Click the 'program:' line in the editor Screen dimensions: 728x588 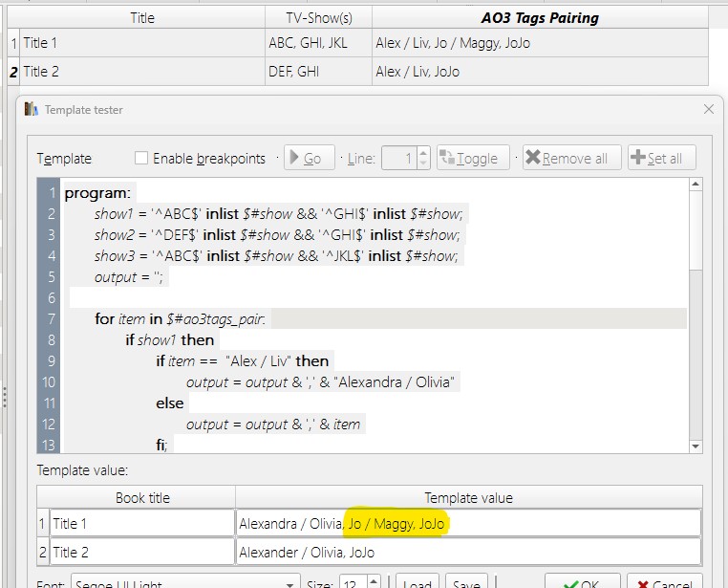coord(97,193)
